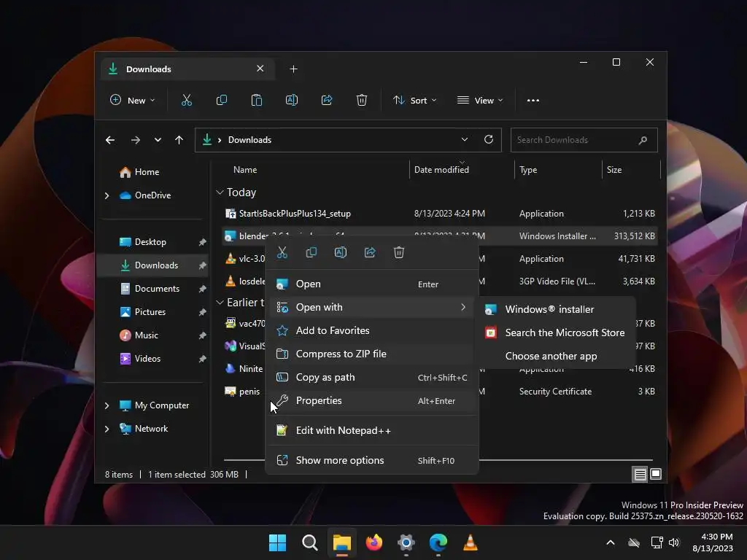Open the Settings gear on the taskbar

click(x=406, y=542)
